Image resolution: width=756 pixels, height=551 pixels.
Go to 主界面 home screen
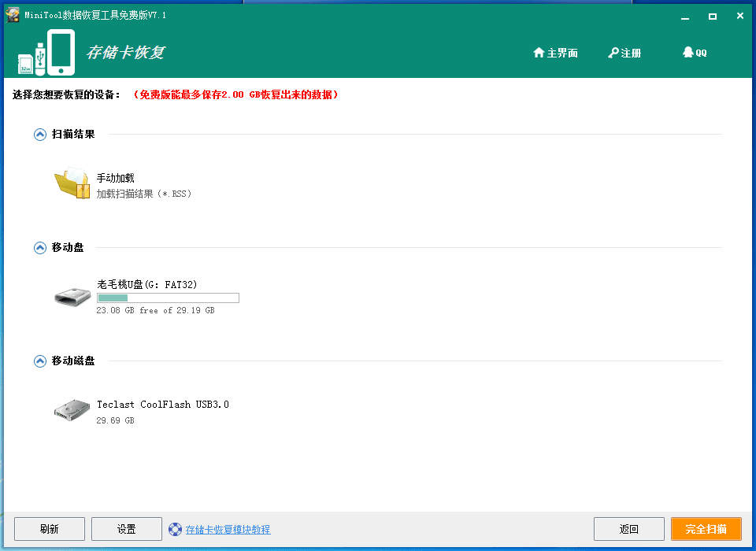pos(555,53)
